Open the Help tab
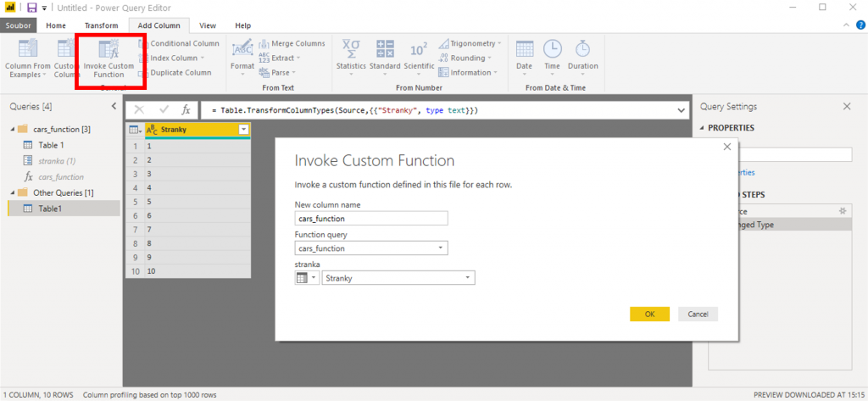Image resolution: width=868 pixels, height=401 pixels. click(x=243, y=25)
